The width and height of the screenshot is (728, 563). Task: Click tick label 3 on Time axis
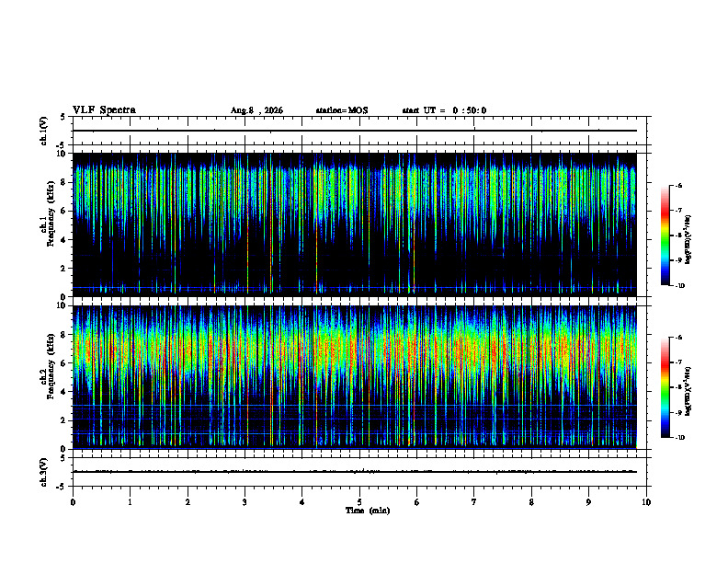point(245,502)
